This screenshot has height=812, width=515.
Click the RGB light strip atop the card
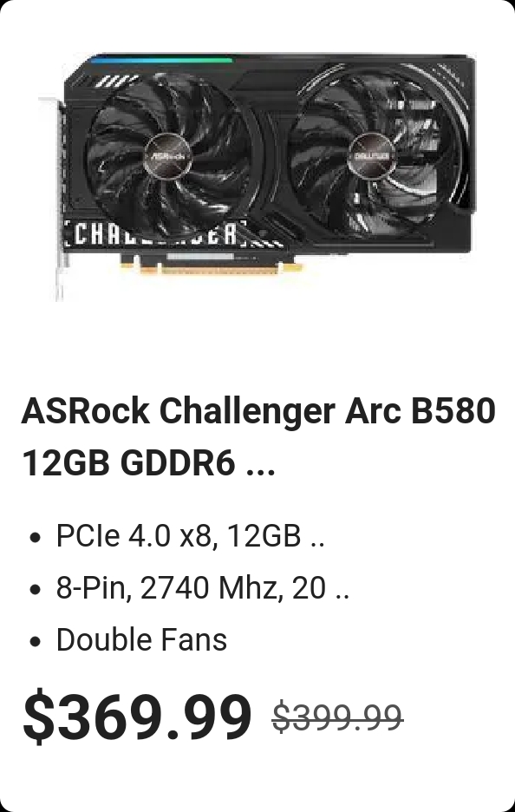pyautogui.click(x=161, y=60)
